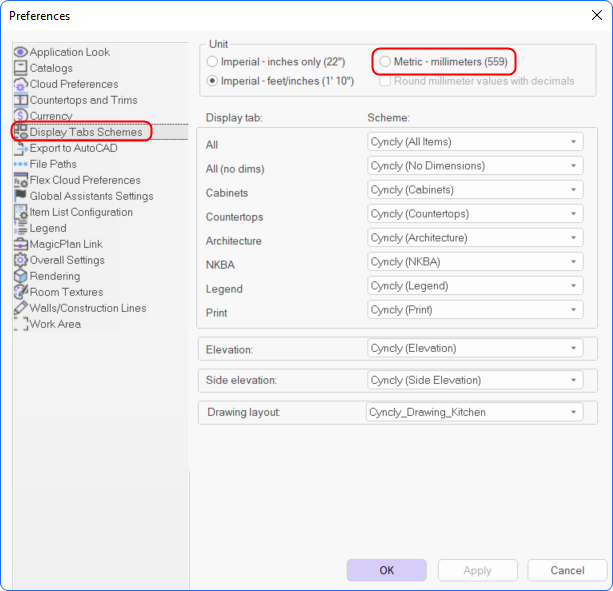Open Application Look preferences page
Viewport: 613px width, 591px height.
tap(70, 52)
